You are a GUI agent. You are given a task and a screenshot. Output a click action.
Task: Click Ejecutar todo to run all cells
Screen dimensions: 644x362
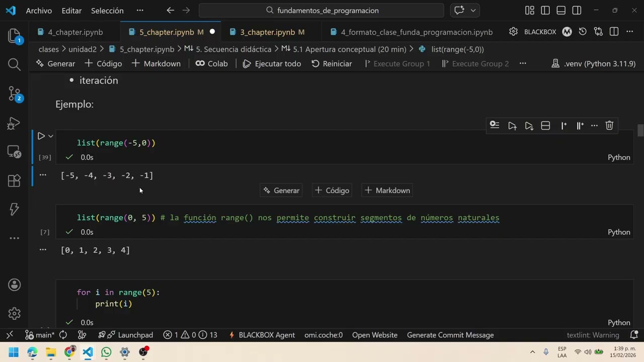coord(272,64)
